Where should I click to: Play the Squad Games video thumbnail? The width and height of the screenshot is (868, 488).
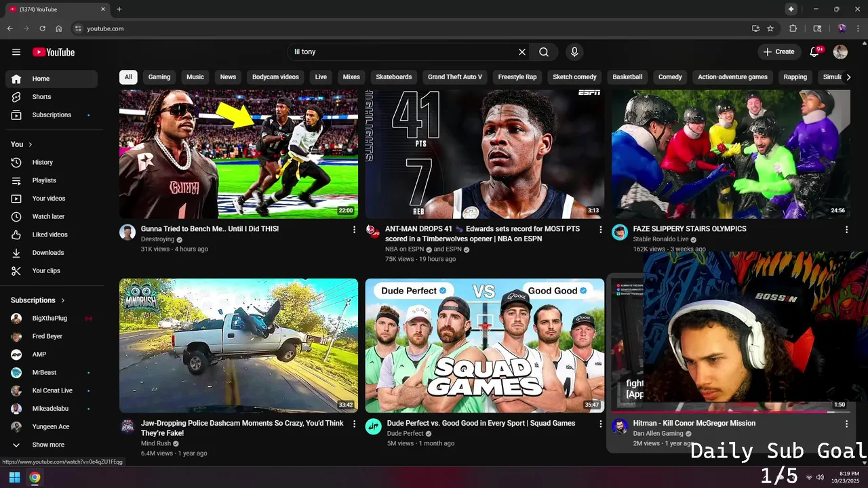pos(485,346)
